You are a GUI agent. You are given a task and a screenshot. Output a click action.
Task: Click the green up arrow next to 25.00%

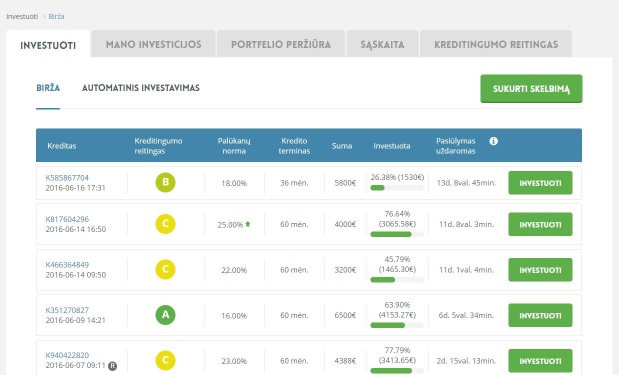point(248,224)
